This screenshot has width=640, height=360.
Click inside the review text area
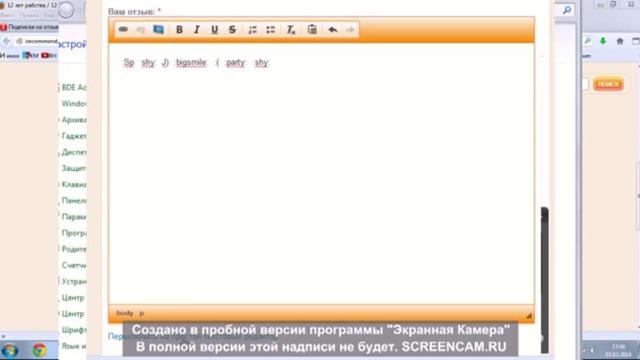coord(321,173)
